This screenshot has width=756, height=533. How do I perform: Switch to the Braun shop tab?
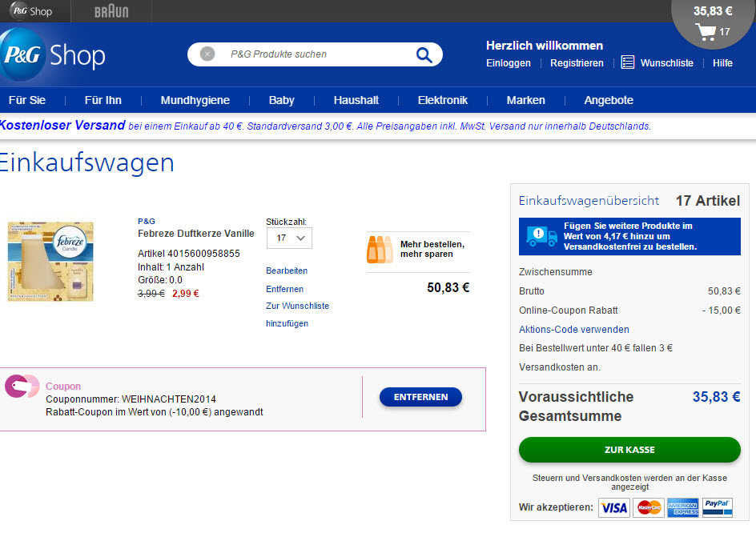pos(111,11)
